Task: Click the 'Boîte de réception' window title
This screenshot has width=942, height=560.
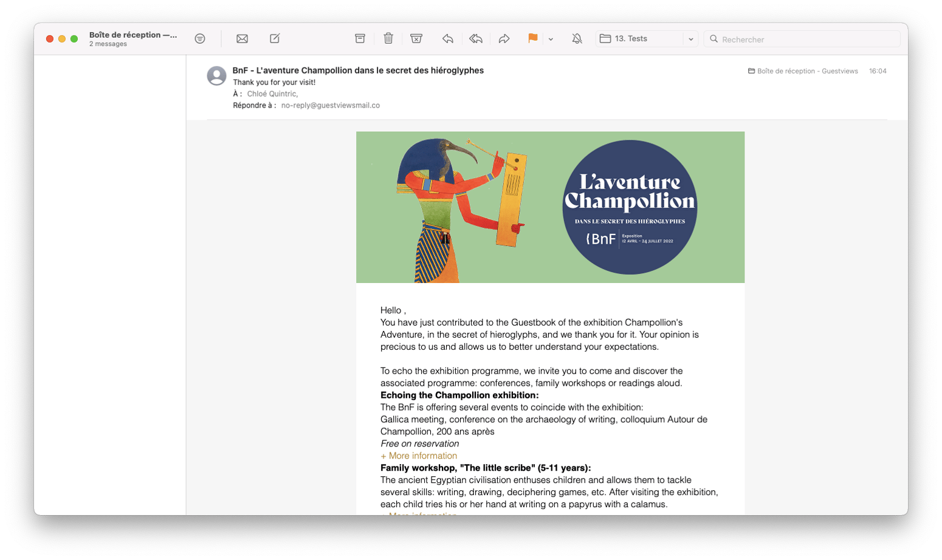Action: pyautogui.click(x=133, y=35)
